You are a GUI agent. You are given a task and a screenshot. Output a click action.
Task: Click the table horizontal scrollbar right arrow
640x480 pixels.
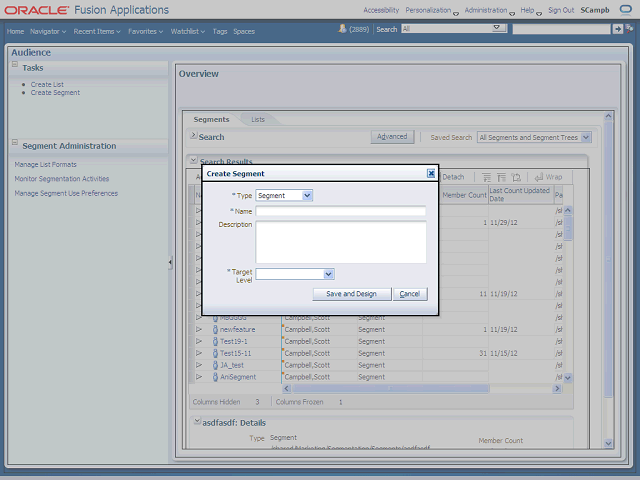pyautogui.click(x=557, y=389)
